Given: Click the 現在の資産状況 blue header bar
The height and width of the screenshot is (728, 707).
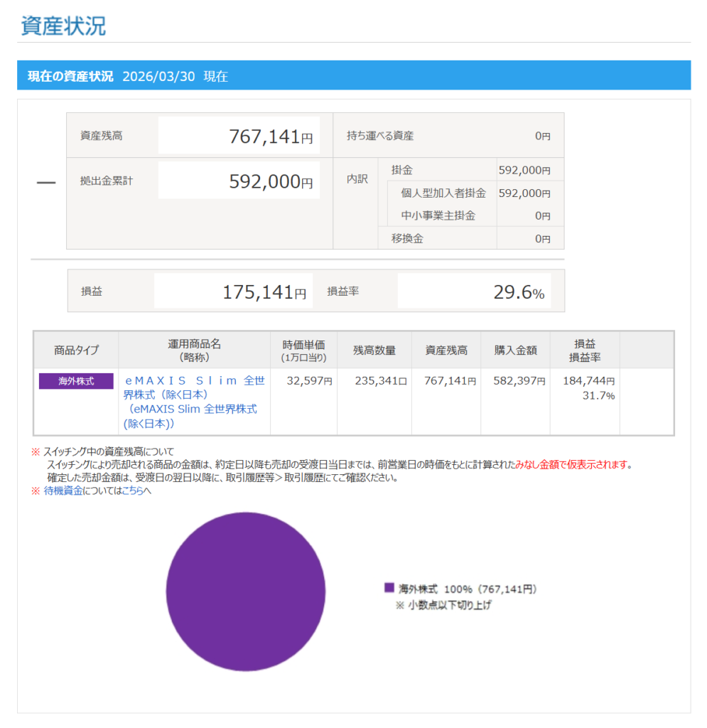Looking at the screenshot, I should 353,76.
